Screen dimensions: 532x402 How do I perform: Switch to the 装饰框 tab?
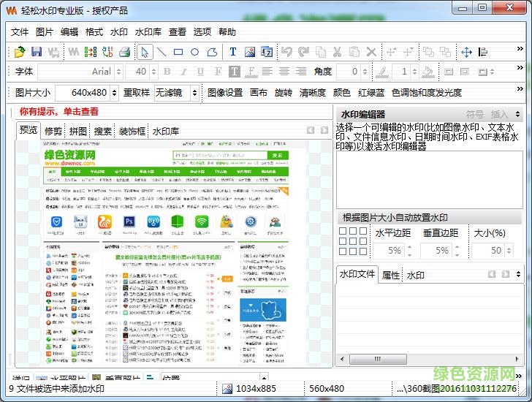pos(132,132)
